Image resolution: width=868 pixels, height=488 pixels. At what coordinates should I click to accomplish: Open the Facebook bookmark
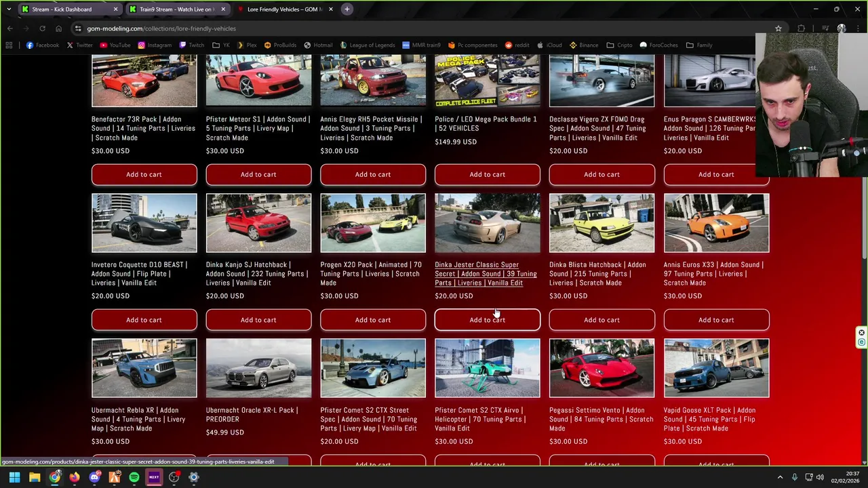43,45
